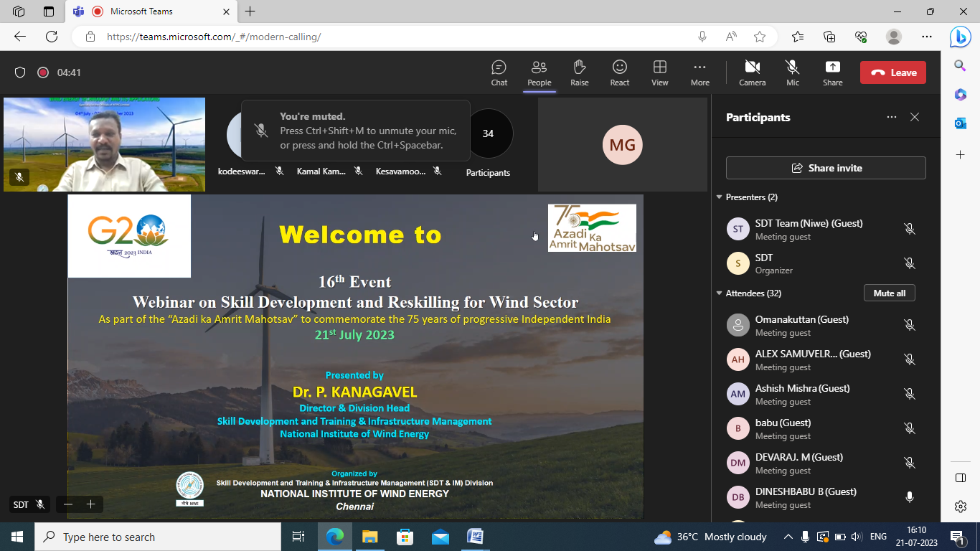Change the meeting View layout
The width and height of the screenshot is (980, 551).
click(659, 72)
